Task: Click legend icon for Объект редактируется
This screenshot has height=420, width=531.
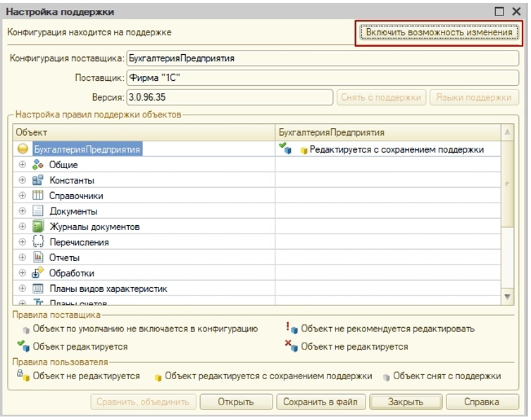Action: [24, 346]
